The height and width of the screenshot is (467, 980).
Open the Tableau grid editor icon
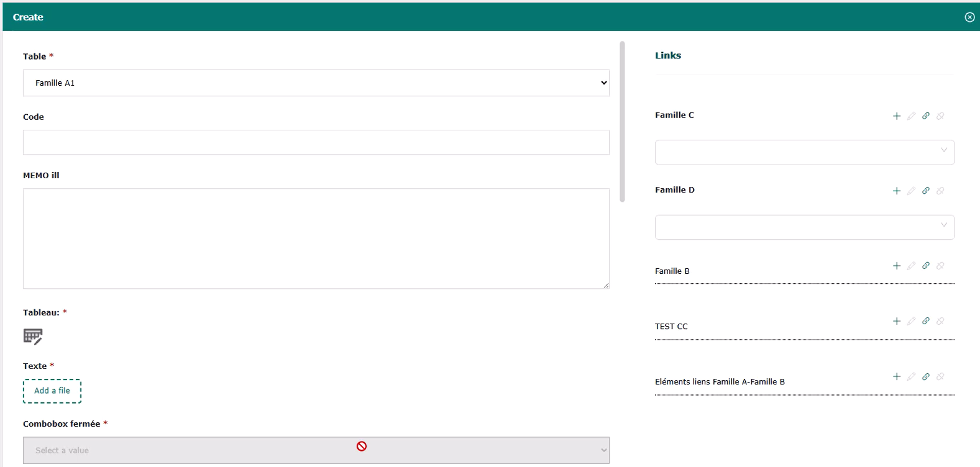[33, 337]
